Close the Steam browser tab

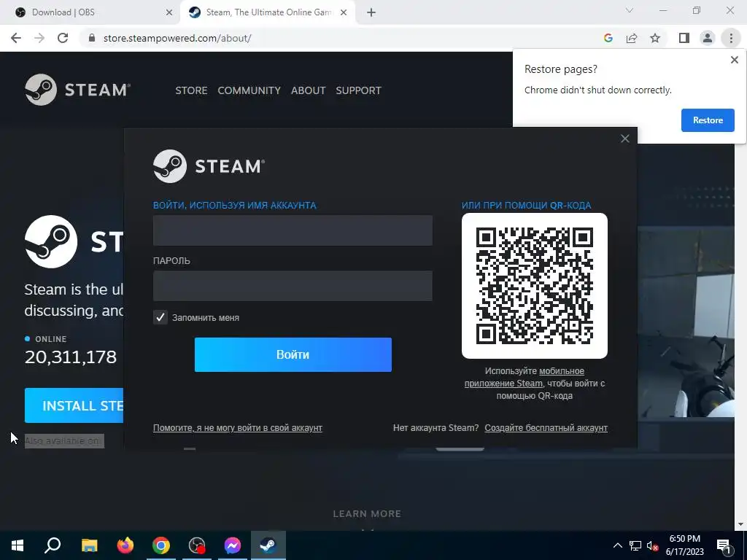(344, 12)
